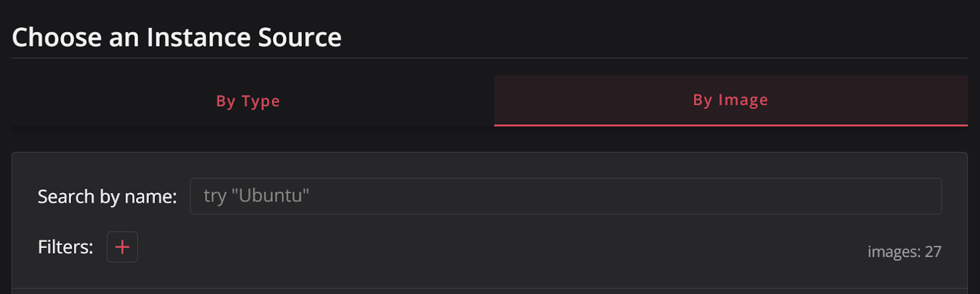980x294 pixels.
Task: Choose instance source By Type
Action: 248,101
